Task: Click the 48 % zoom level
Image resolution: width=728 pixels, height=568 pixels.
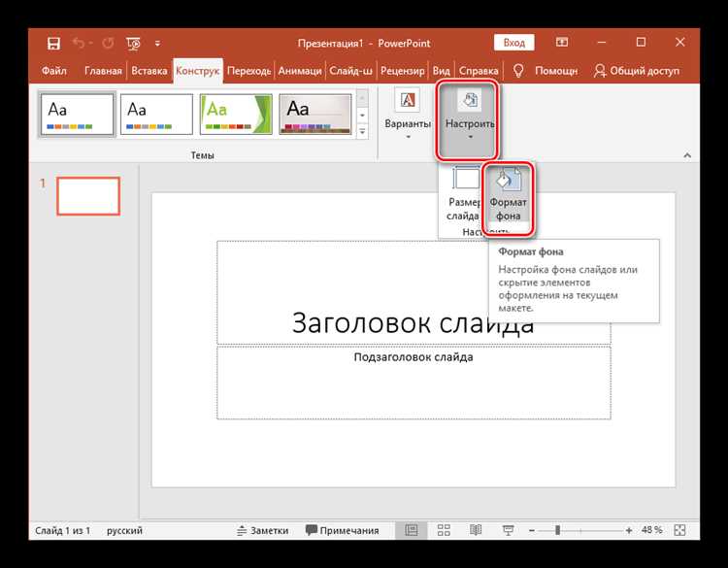Action: coord(651,530)
